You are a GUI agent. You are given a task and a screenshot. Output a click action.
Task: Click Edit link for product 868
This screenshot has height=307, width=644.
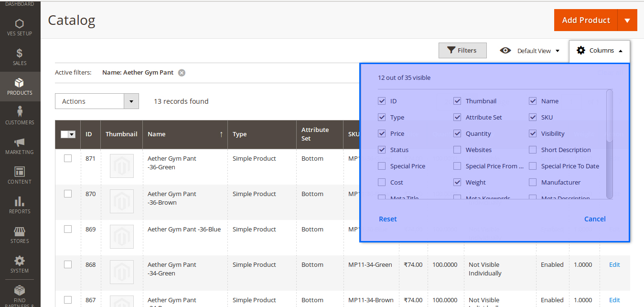point(614,264)
